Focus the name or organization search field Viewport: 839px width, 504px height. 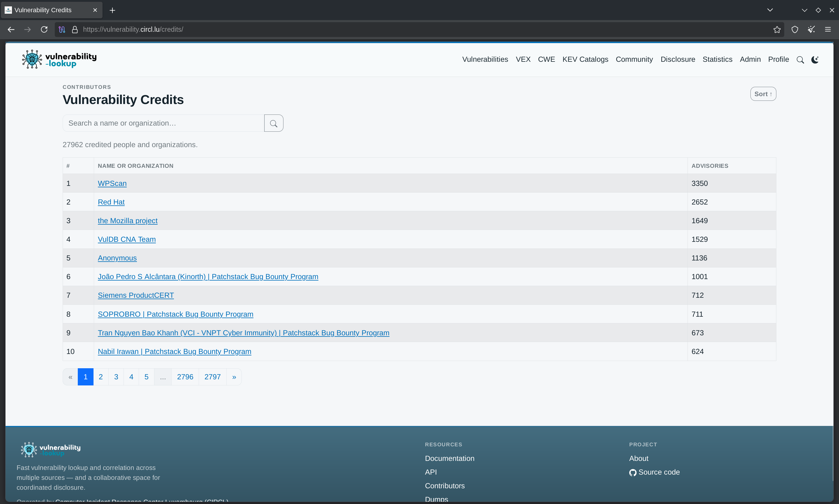click(163, 123)
